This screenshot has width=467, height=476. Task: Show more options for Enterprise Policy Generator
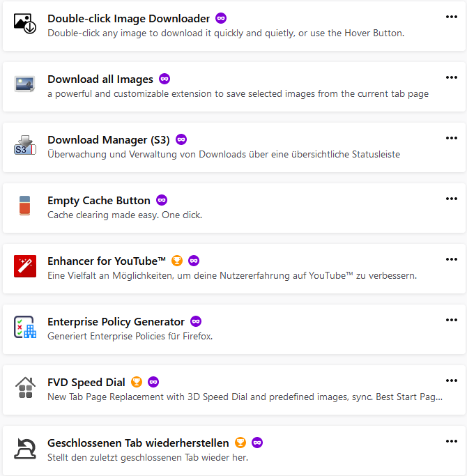click(x=451, y=321)
